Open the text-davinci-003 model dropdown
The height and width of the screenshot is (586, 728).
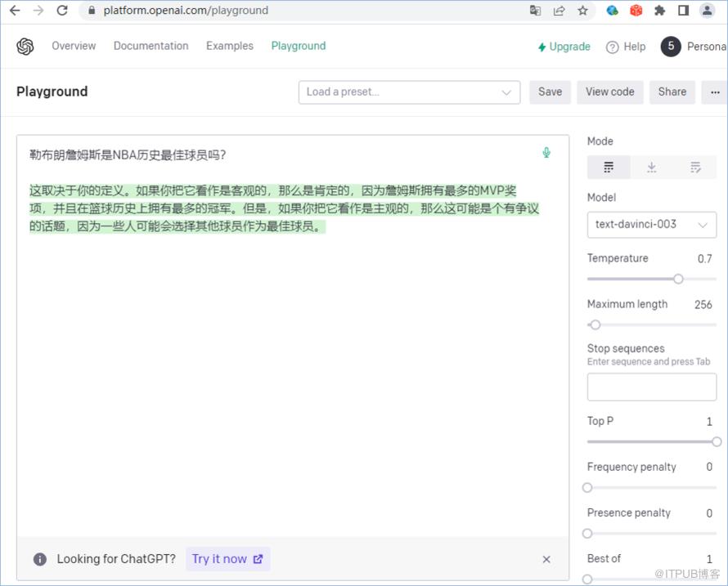coord(652,225)
